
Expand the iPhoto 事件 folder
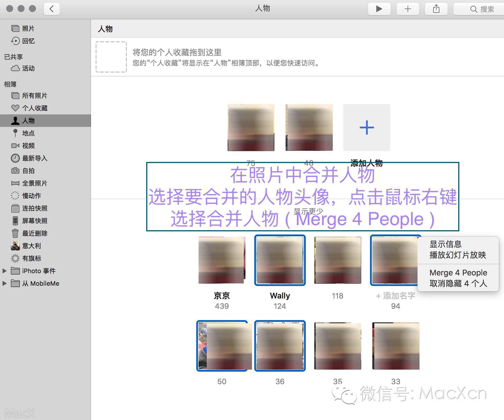(5, 271)
